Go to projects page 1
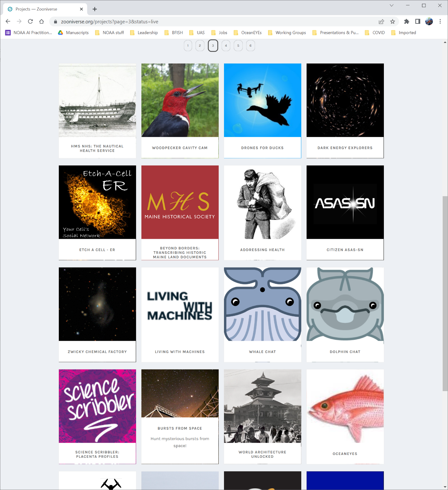 coord(188,46)
